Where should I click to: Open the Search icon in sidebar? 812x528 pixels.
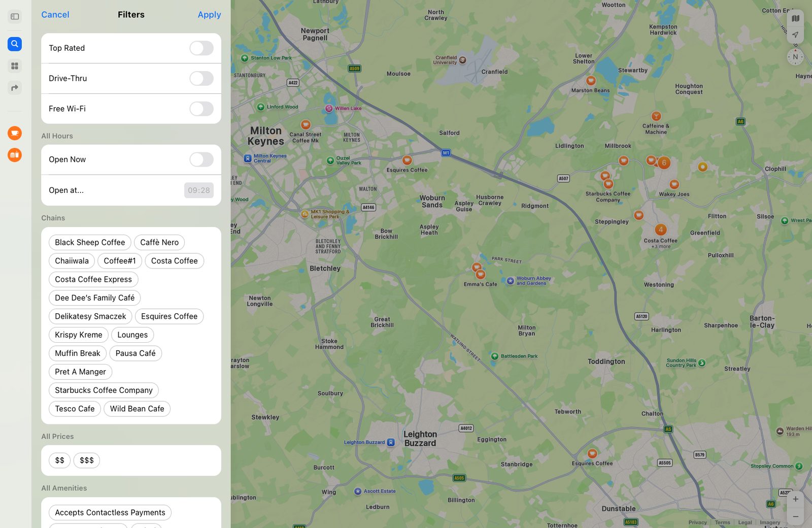tap(15, 44)
